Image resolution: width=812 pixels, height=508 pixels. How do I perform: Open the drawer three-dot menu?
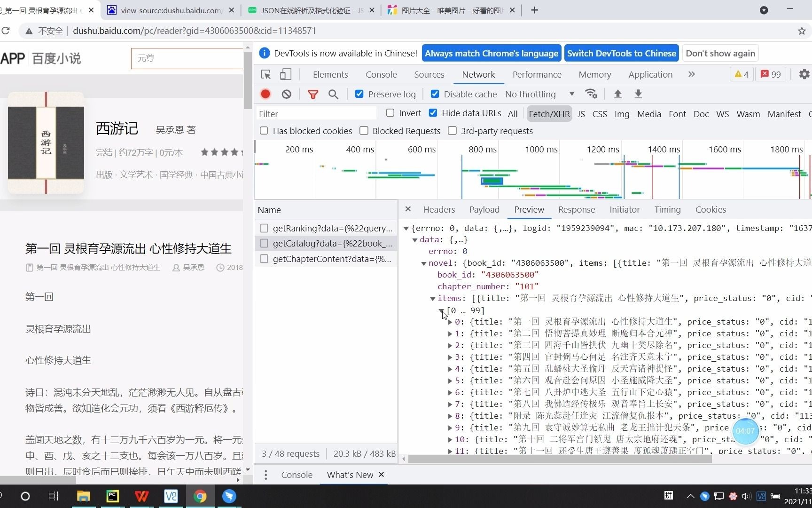tap(266, 475)
